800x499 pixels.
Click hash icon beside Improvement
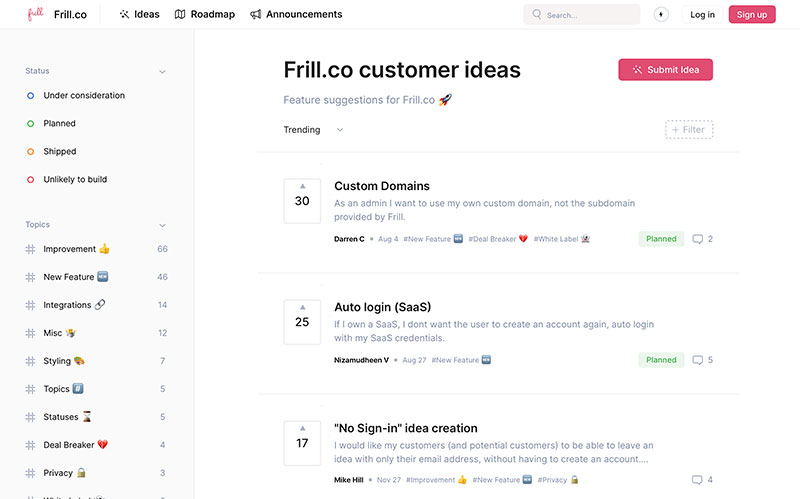point(30,249)
